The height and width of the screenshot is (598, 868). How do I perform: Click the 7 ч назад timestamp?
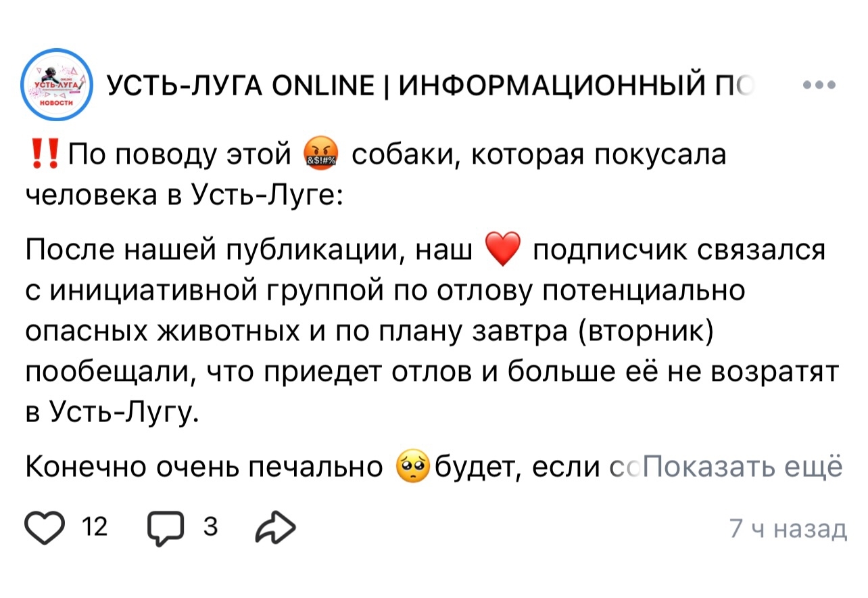(x=788, y=528)
